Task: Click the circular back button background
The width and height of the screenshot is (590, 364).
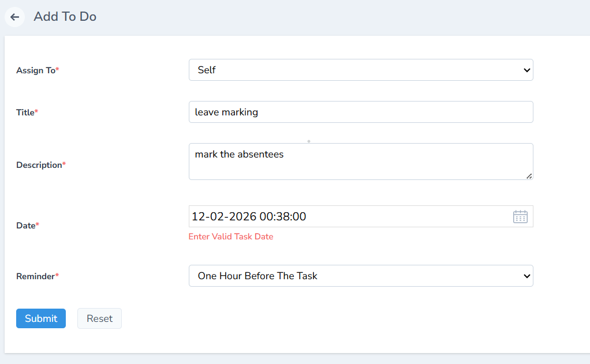Action: [14, 17]
